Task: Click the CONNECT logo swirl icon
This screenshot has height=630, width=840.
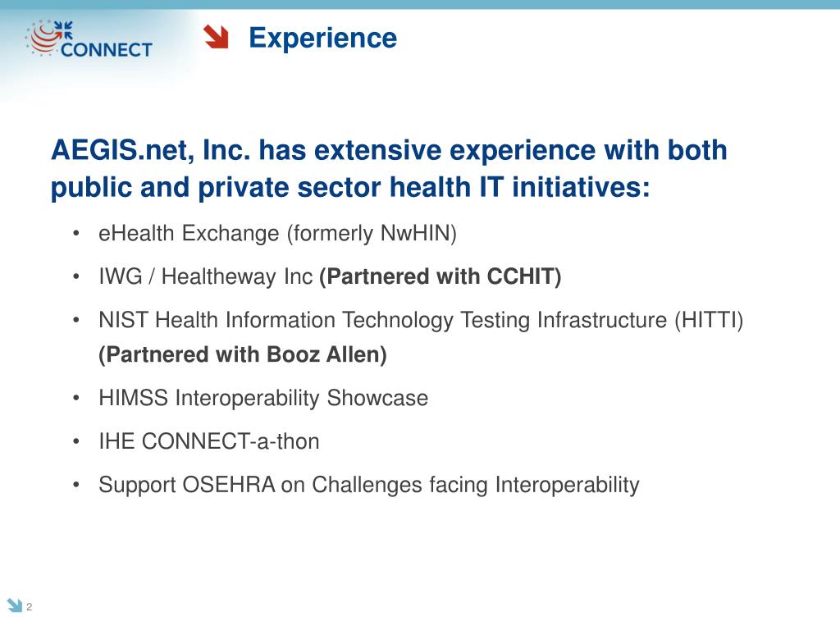Action: [44, 38]
